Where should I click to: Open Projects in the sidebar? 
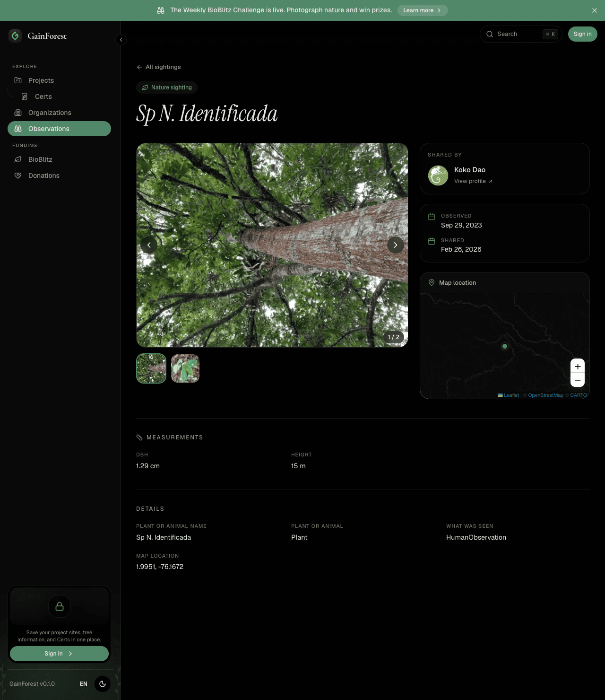pyautogui.click(x=60, y=80)
